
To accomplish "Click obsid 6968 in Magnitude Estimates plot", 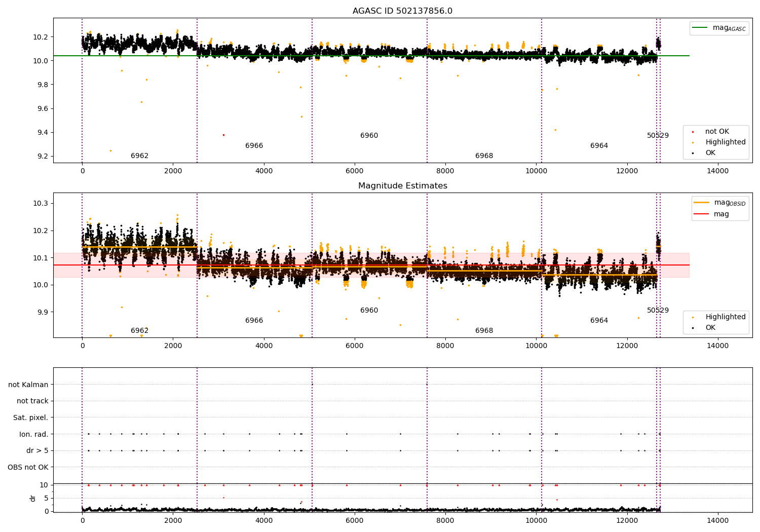I will click(x=484, y=331).
